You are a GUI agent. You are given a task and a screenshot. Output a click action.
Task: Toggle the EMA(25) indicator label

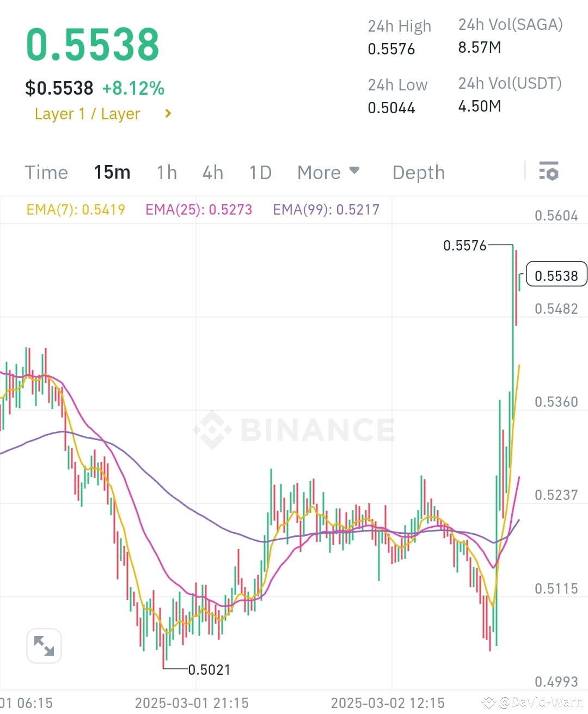tap(198, 209)
